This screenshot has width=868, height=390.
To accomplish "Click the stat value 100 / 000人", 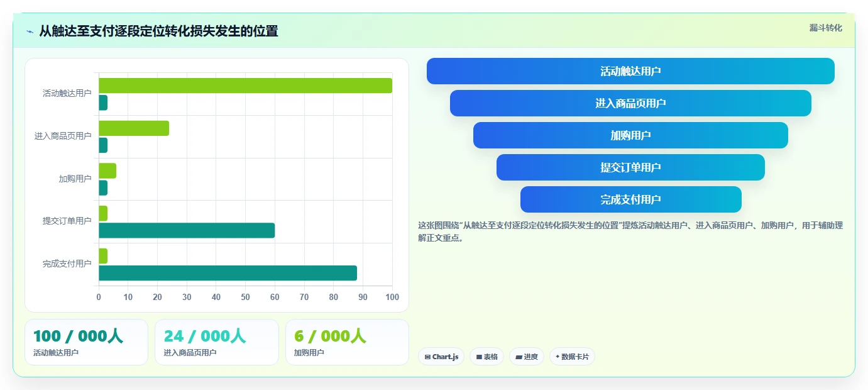I will [78, 337].
